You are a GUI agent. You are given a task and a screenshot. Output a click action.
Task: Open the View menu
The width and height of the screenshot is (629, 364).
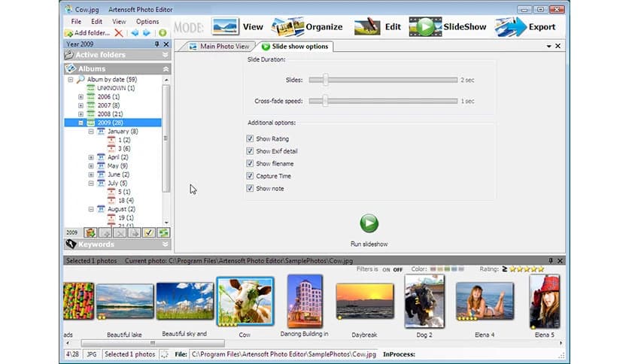119,22
